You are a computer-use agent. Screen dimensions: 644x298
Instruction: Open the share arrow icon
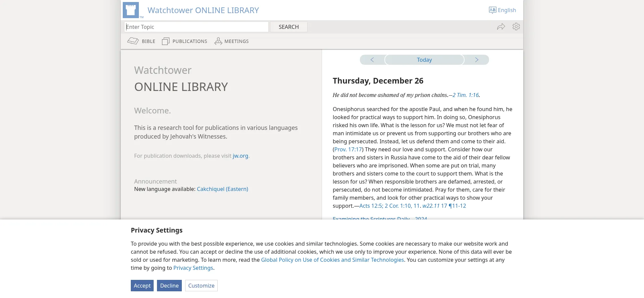pos(501,27)
